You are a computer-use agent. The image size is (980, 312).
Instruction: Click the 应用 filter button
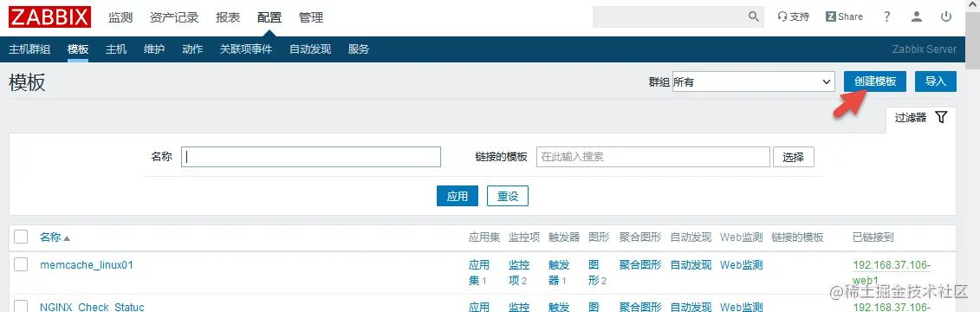458,196
